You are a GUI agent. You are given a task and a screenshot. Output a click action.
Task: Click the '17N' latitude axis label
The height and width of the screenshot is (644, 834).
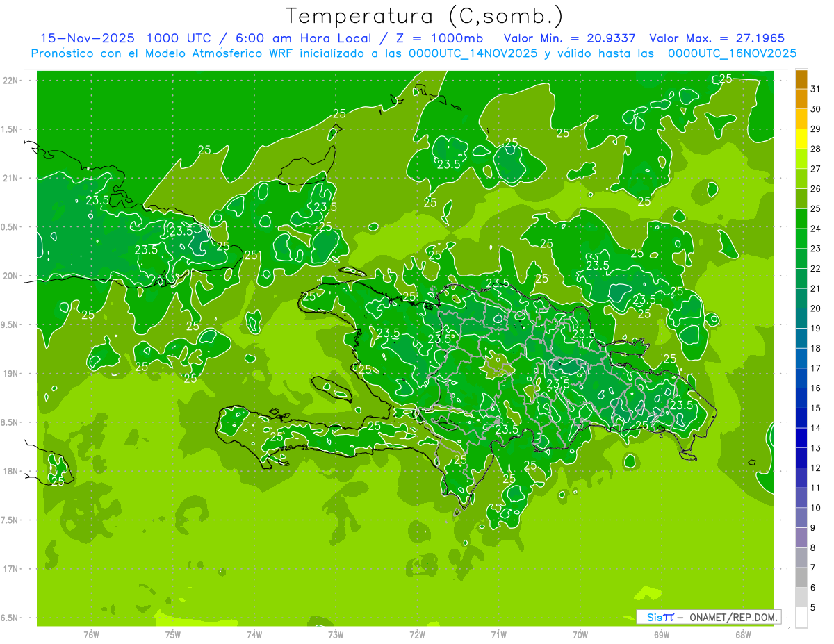pyautogui.click(x=11, y=569)
